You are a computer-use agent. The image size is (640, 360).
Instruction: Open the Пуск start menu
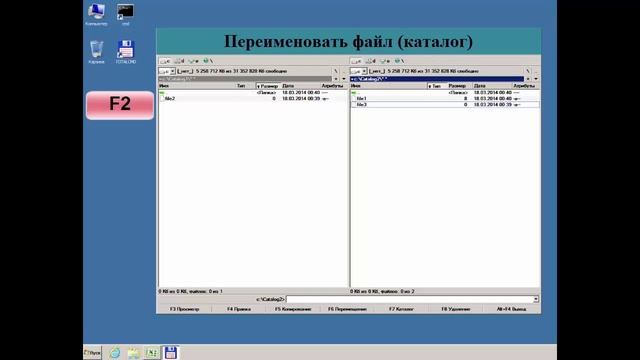click(x=93, y=353)
